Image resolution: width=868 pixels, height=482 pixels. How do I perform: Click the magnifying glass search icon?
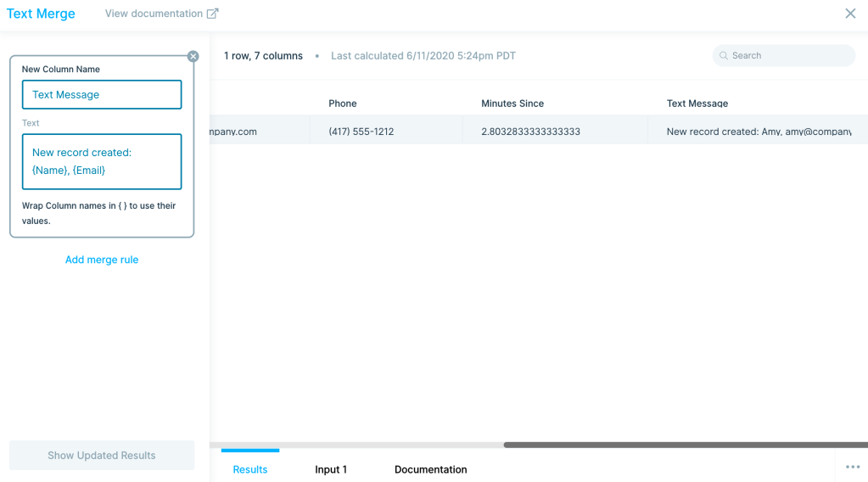[724, 56]
